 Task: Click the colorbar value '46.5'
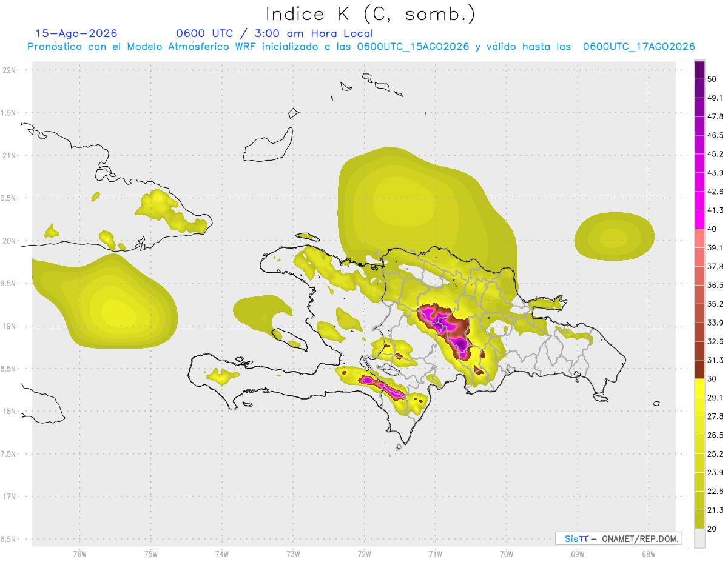(x=715, y=135)
